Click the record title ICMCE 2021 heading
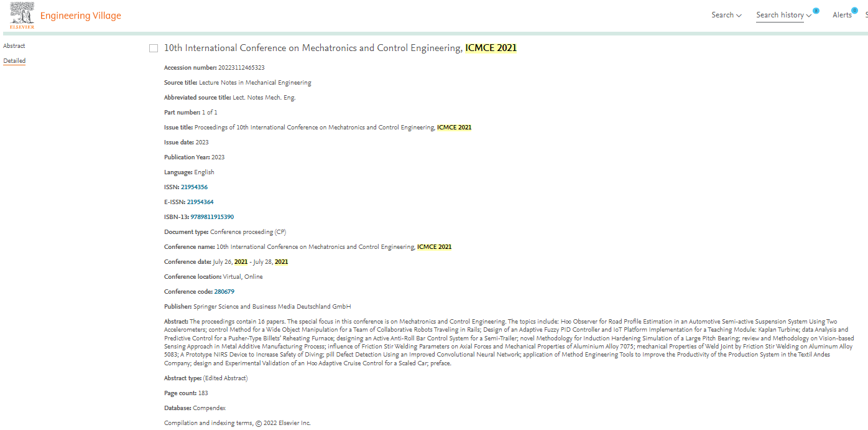 pyautogui.click(x=340, y=48)
